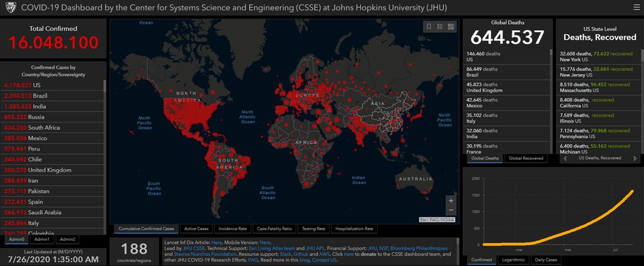The width and height of the screenshot is (644, 266).
Task: Switch map to Active Cases tab
Action: (x=196, y=229)
